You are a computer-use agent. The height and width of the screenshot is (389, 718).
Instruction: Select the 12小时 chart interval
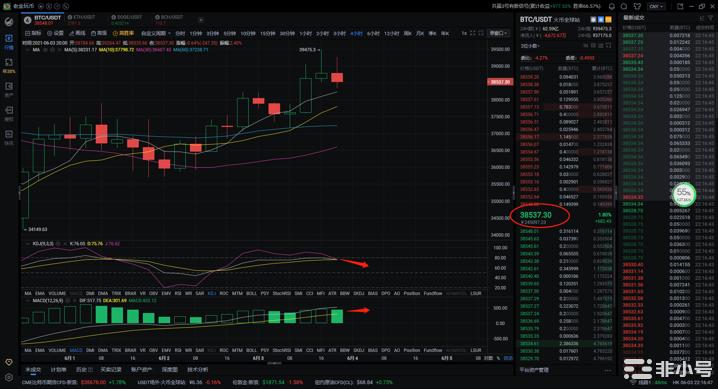392,33
